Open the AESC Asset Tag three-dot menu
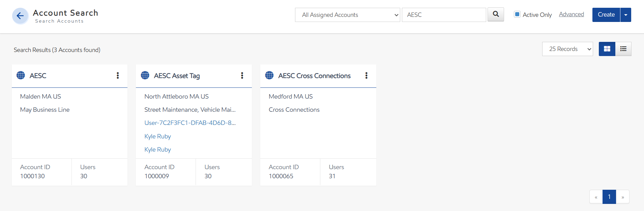The image size is (644, 211). pos(242,76)
